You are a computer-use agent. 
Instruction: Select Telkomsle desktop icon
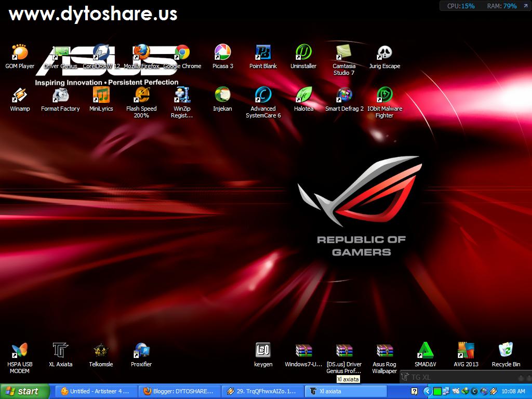(101, 355)
